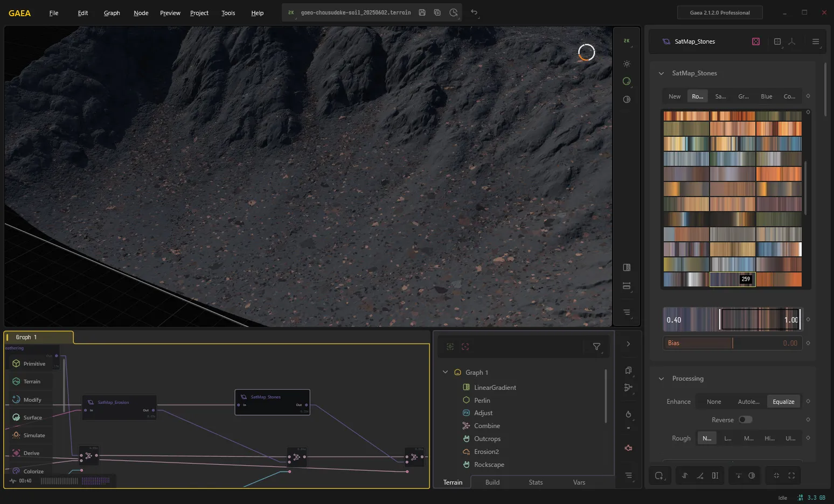Viewport: 834px width, 504px height.
Task: Open the sun lighting settings icon
Action: point(627,64)
